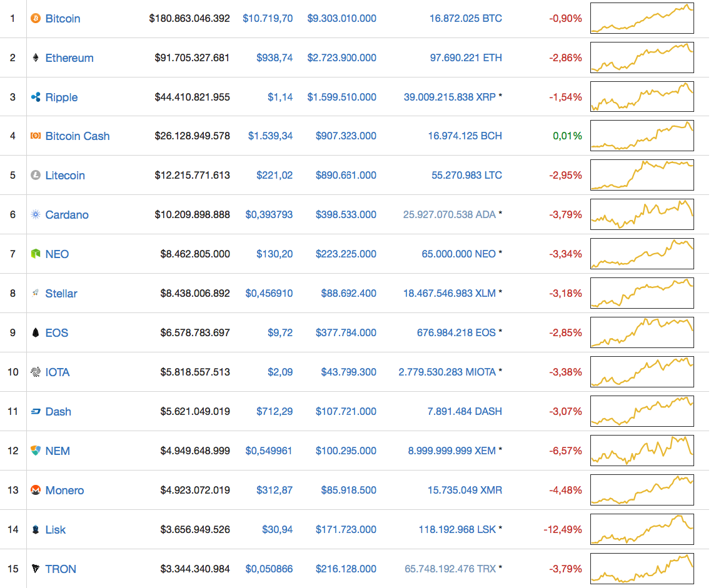Click the TRON logo icon
Viewport: 711px width, 588px height.
(36, 569)
